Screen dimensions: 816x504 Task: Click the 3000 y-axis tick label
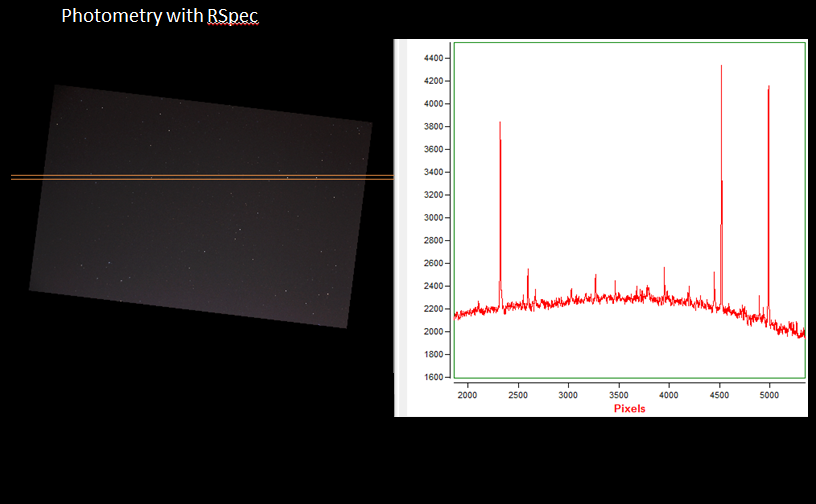pos(432,218)
